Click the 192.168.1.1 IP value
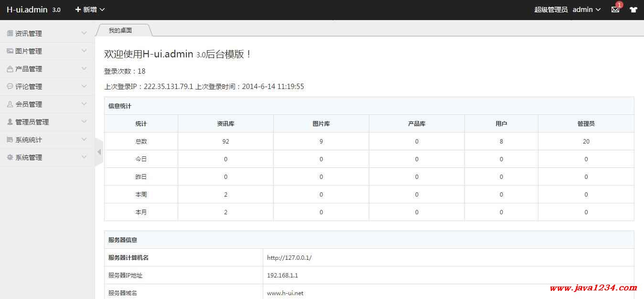 pyautogui.click(x=282, y=276)
